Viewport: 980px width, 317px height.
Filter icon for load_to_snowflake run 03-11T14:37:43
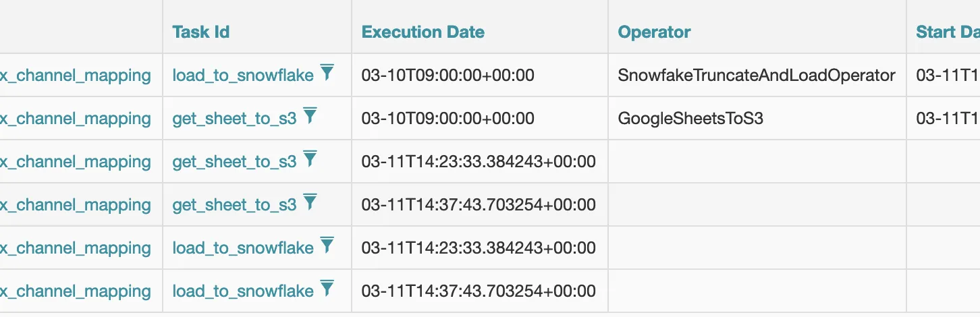[327, 289]
